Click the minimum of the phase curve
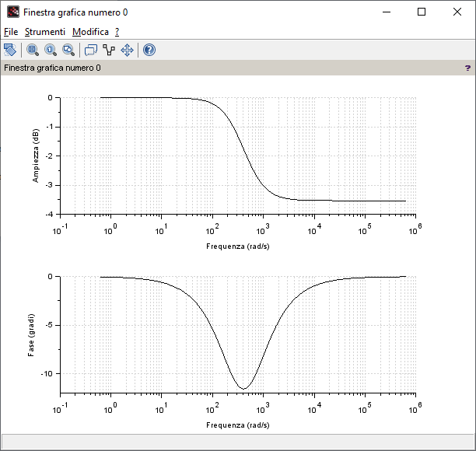 [x=244, y=388]
